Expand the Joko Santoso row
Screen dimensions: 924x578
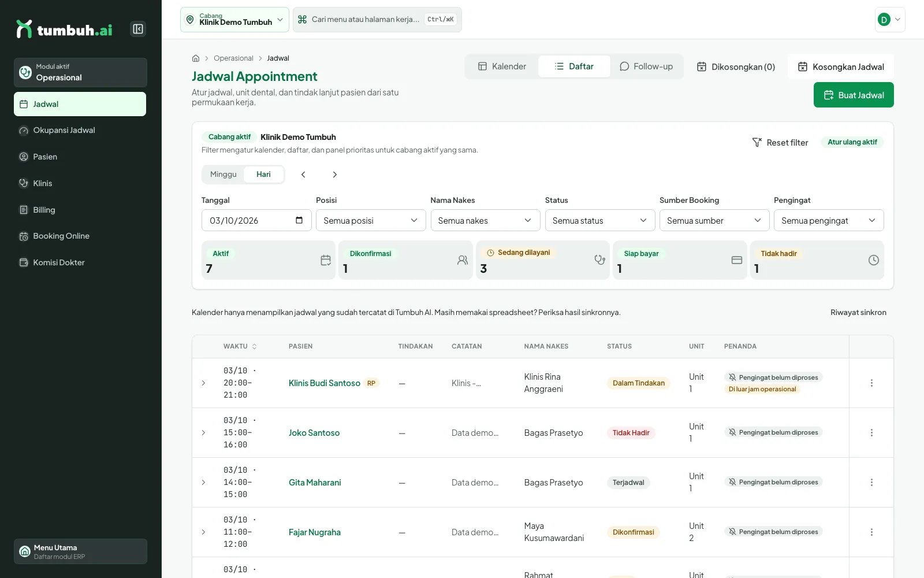point(203,433)
